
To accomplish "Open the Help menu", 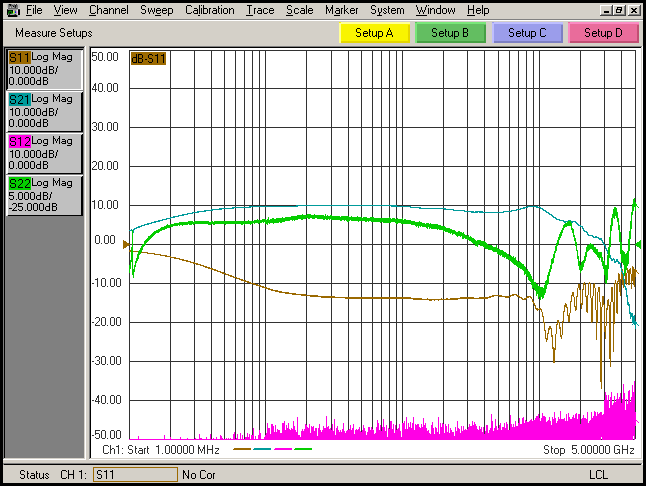I will 478,10.
